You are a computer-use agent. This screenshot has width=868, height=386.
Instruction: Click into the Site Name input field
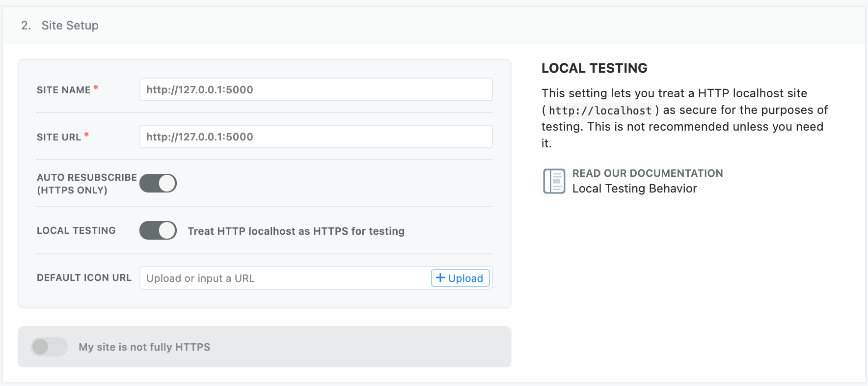point(316,89)
